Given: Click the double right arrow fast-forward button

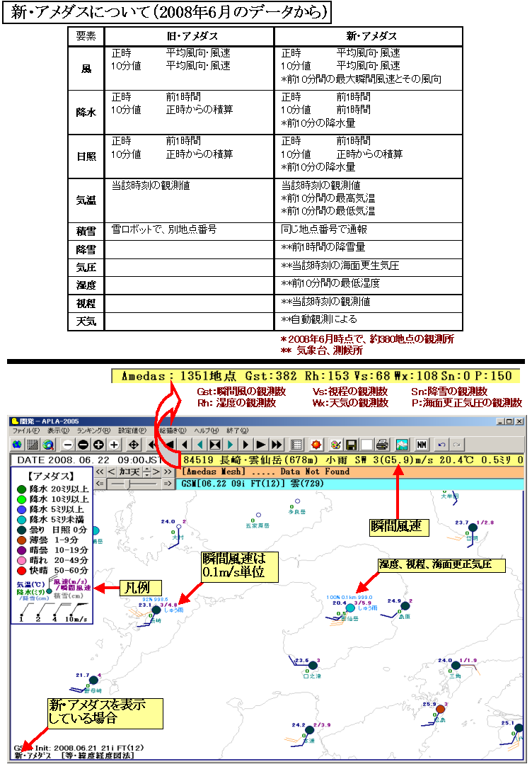Looking at the screenshot, I should (x=277, y=444).
